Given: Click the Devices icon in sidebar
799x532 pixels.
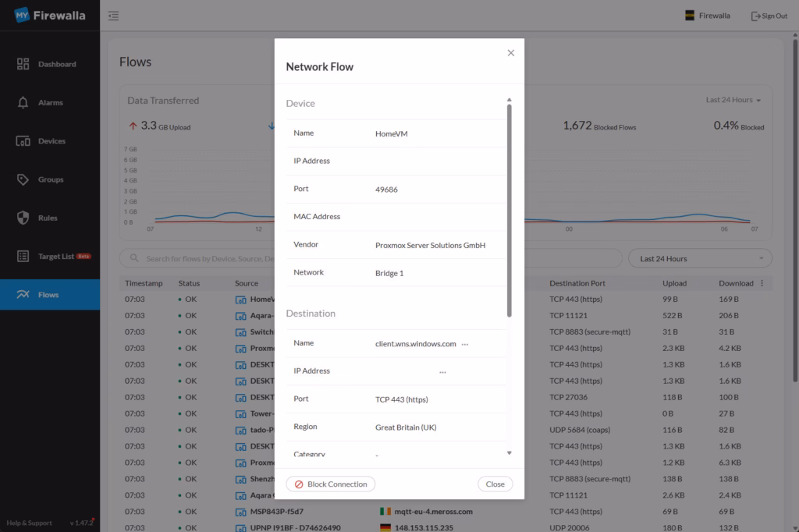Looking at the screenshot, I should [x=23, y=141].
